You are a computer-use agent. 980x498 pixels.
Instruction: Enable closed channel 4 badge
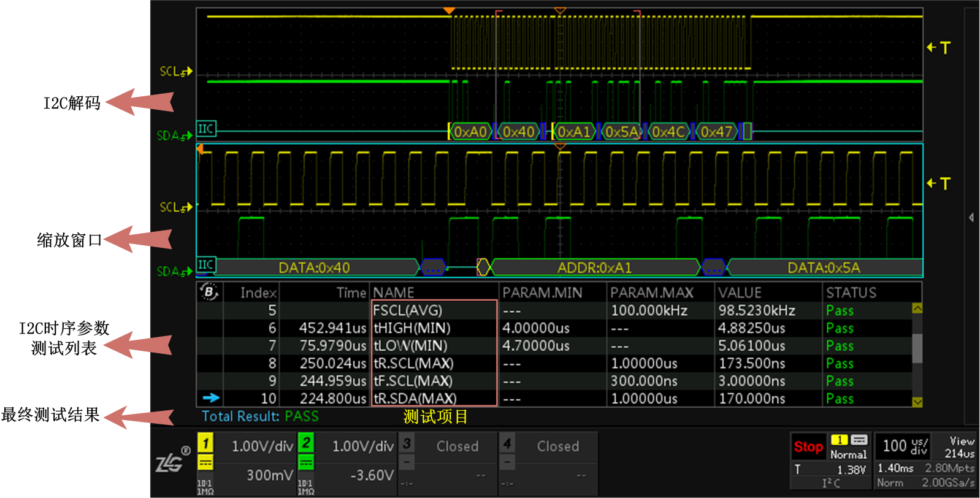tap(507, 443)
